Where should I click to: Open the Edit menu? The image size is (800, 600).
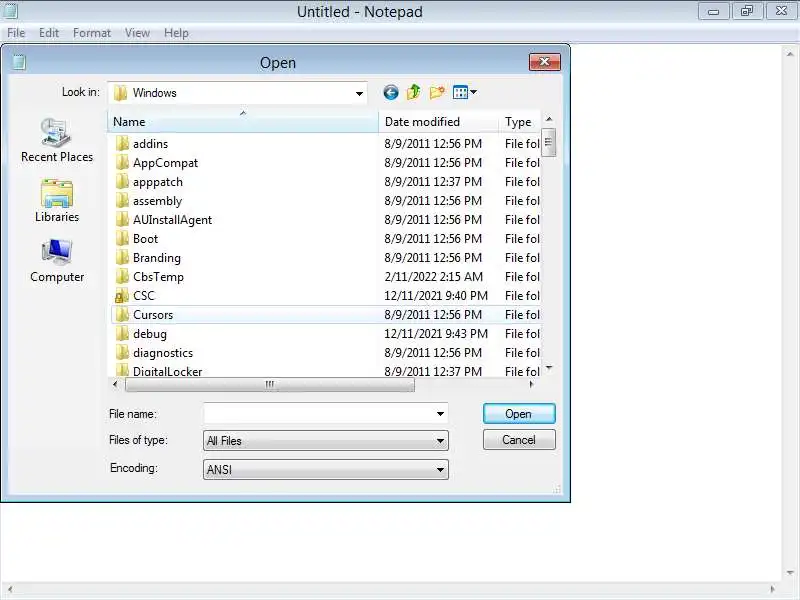(x=49, y=33)
